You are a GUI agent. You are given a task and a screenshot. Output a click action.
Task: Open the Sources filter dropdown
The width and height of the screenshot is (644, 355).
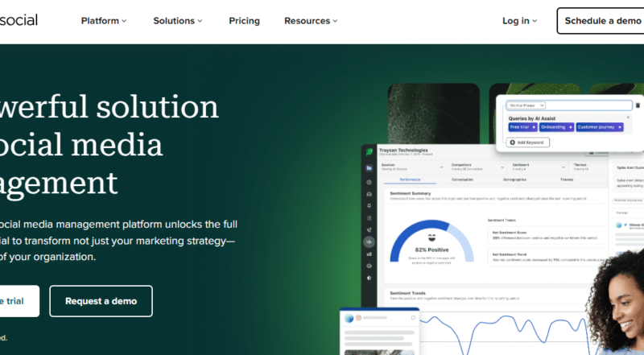(x=414, y=167)
